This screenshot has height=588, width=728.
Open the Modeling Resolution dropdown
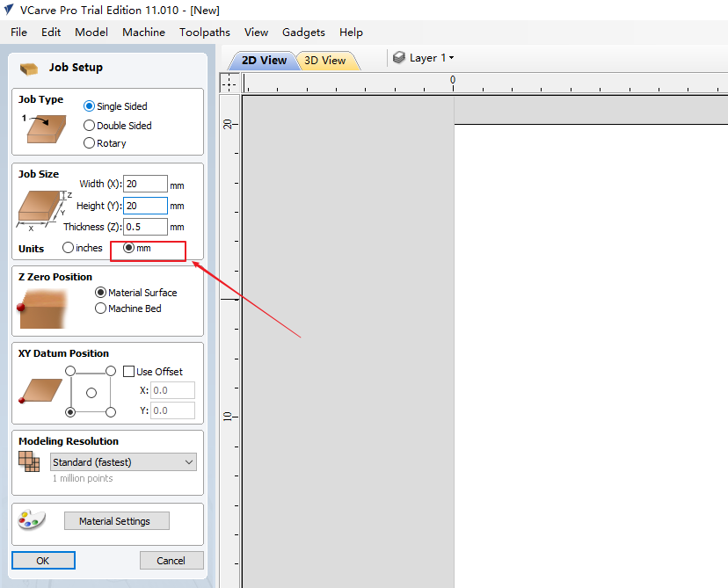point(123,461)
